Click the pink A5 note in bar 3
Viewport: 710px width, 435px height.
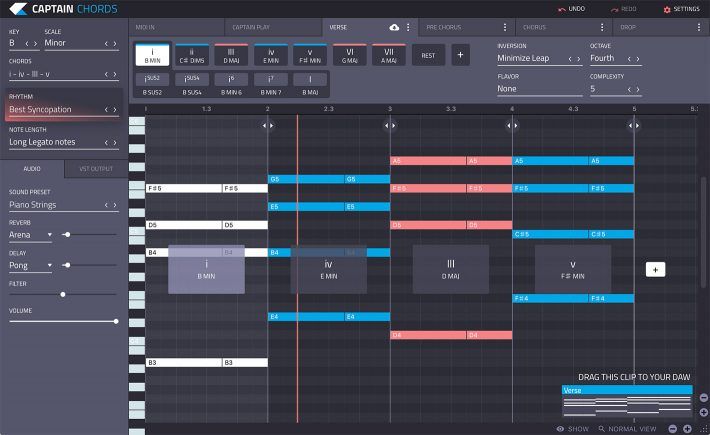pyautogui.click(x=428, y=161)
